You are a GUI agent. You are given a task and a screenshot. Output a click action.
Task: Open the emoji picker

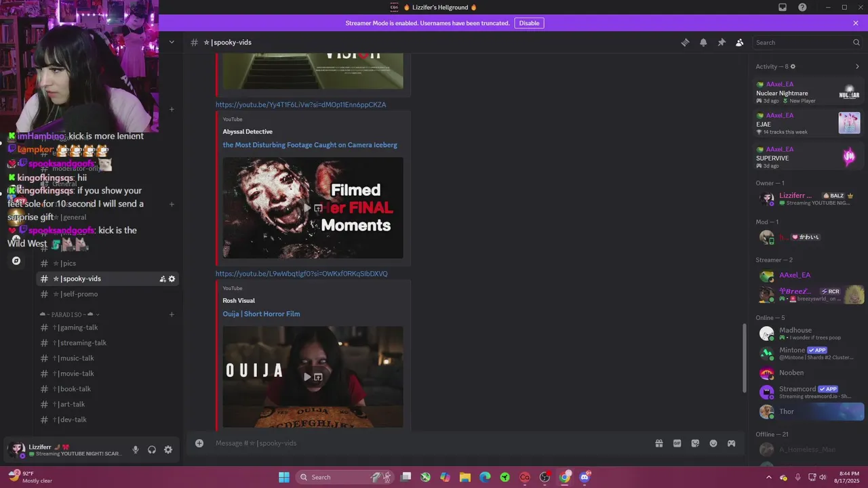[x=713, y=443]
